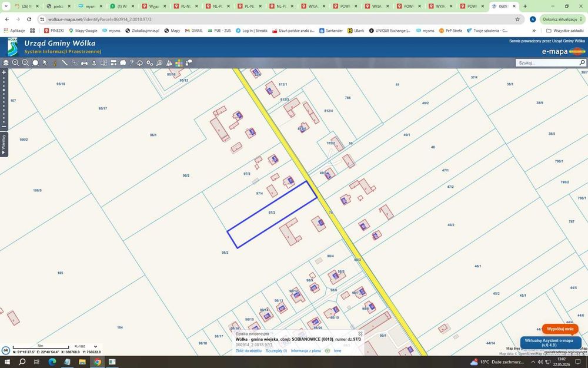Click the green plus icon beside Inne

(x=328, y=351)
